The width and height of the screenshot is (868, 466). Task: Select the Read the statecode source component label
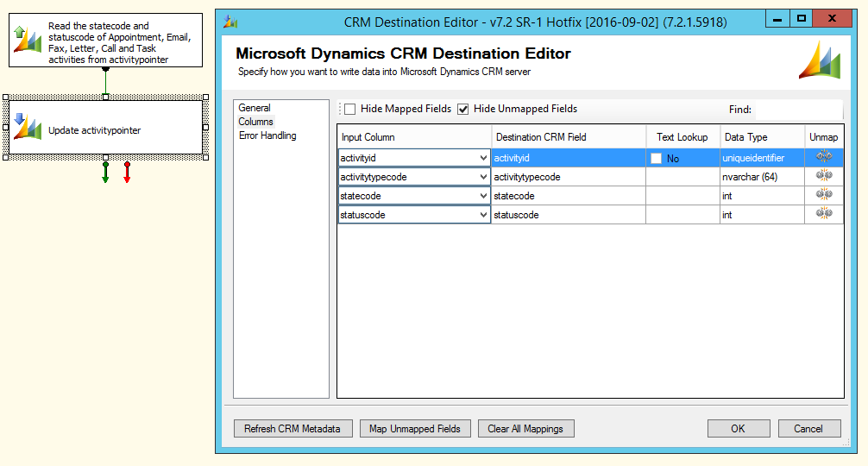click(120, 42)
